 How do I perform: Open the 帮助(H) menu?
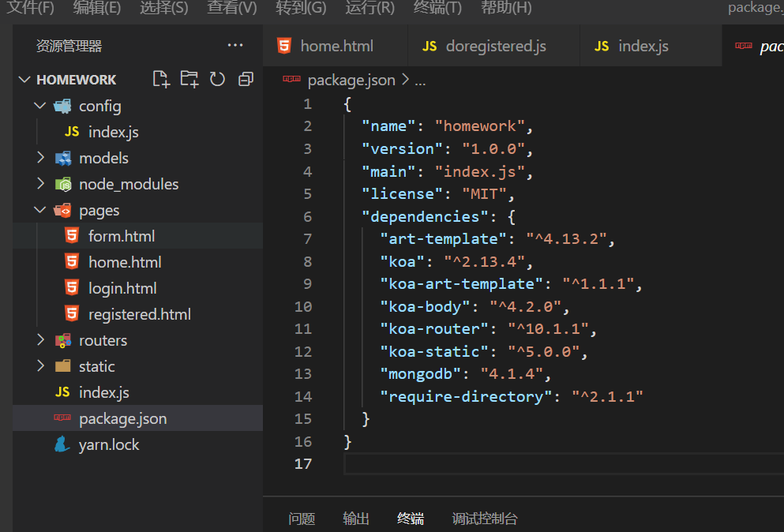click(x=506, y=8)
